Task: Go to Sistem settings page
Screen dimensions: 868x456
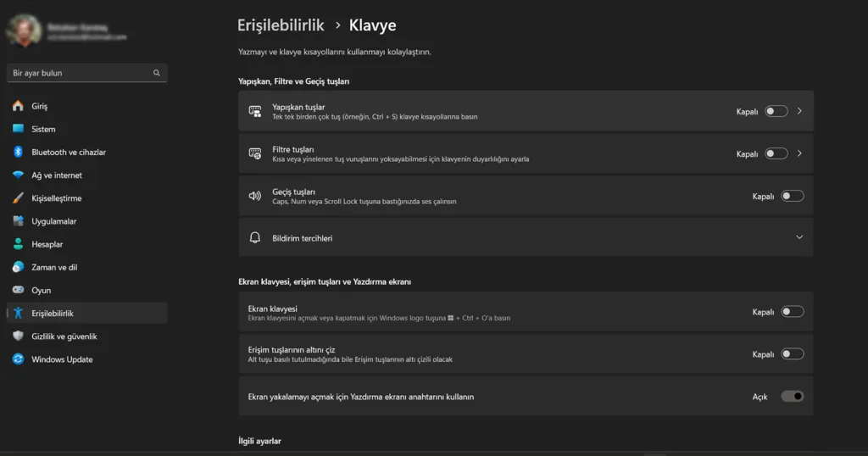Action: click(x=43, y=130)
